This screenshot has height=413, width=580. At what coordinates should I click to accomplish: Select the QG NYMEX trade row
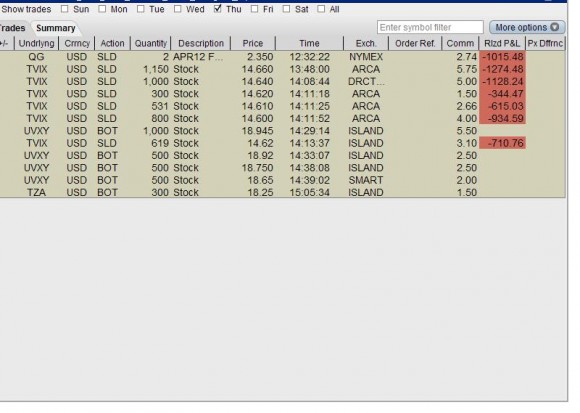click(283, 57)
